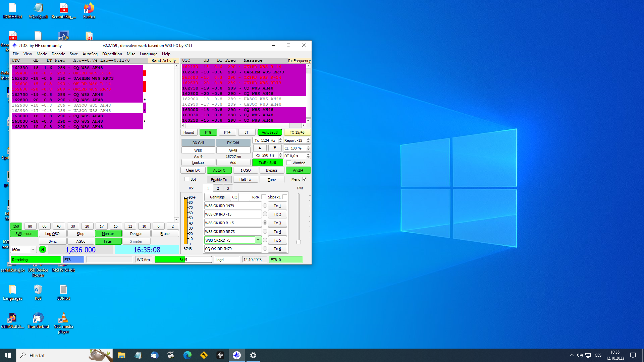Click the SWL mode icon button
Screen dimensions: 644x362
point(24,233)
